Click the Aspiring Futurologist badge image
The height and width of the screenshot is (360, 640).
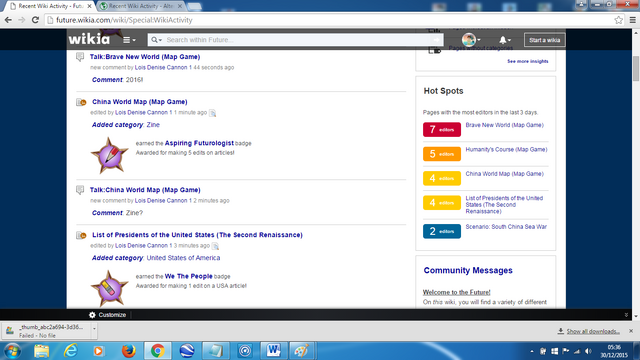tap(109, 156)
